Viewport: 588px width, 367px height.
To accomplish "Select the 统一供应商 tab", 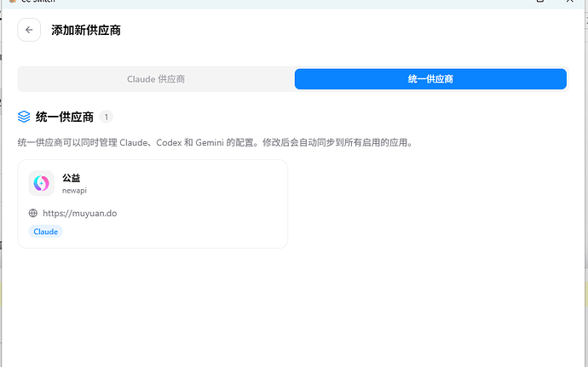I will point(430,79).
